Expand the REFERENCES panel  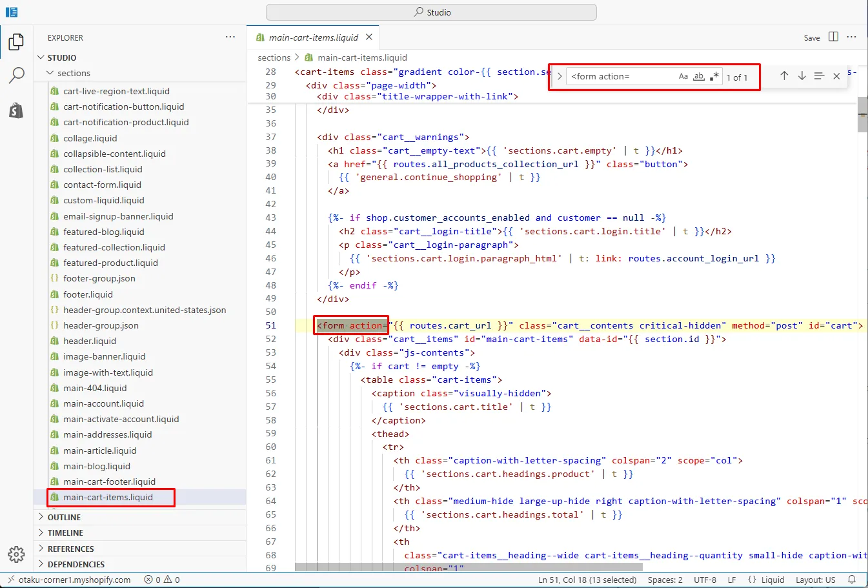point(139,549)
